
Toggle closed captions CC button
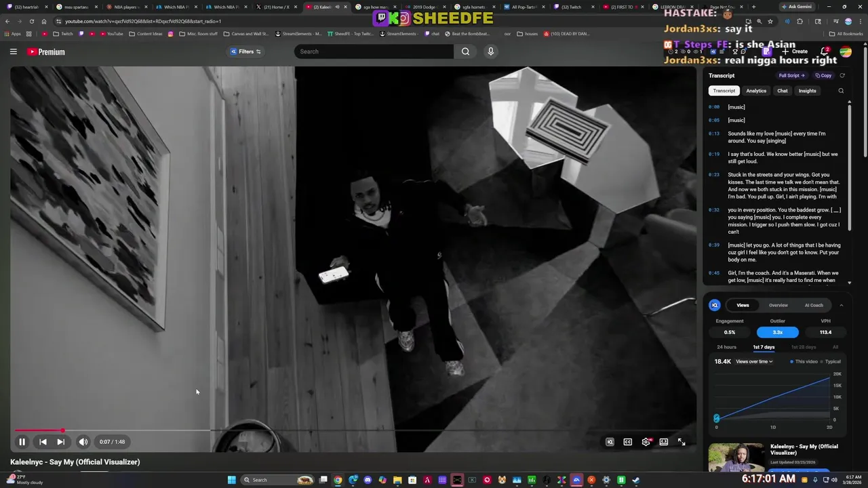[628, 442]
